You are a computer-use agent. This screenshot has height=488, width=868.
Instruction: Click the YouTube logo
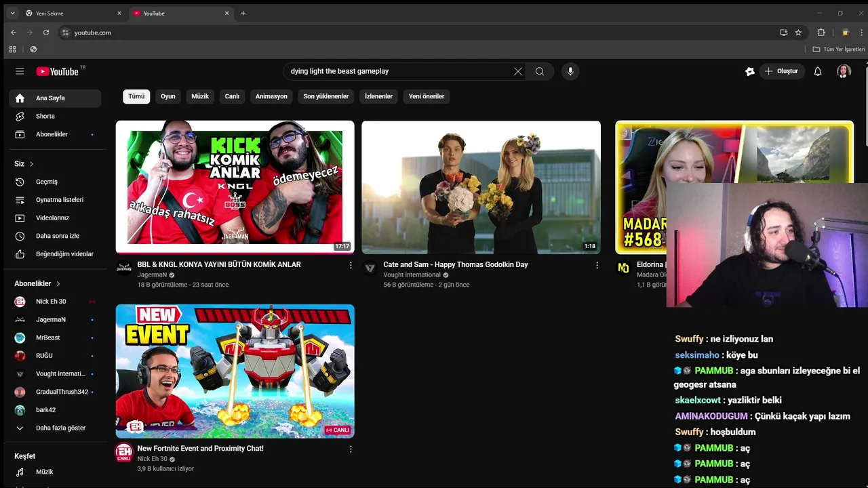[x=58, y=71]
